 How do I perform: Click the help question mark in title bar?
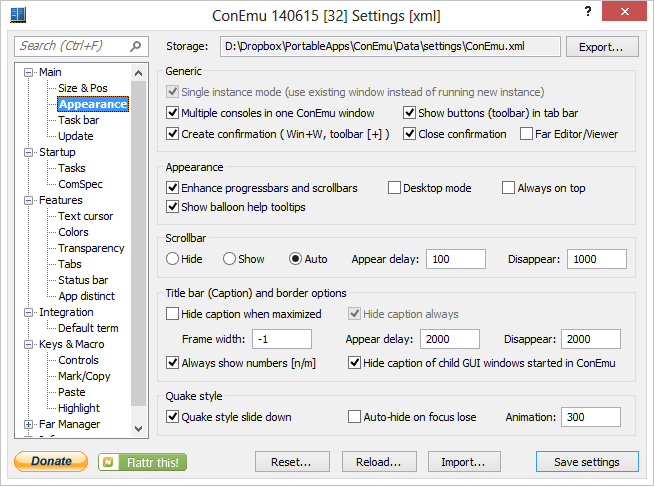coord(588,11)
